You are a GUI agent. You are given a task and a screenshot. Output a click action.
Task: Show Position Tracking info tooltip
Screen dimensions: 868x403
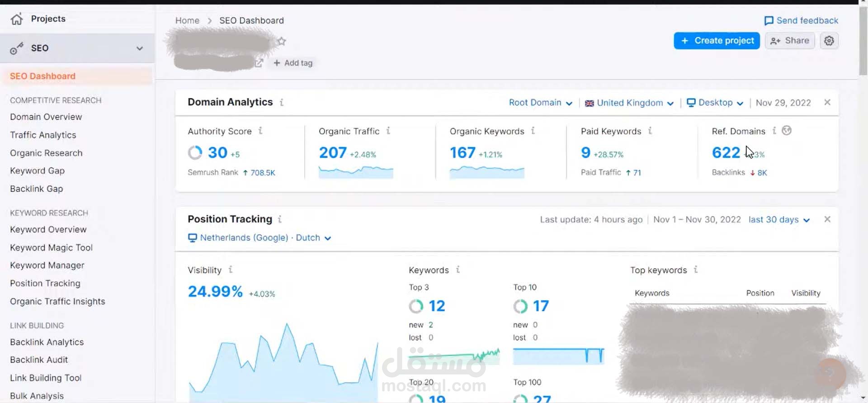point(280,219)
